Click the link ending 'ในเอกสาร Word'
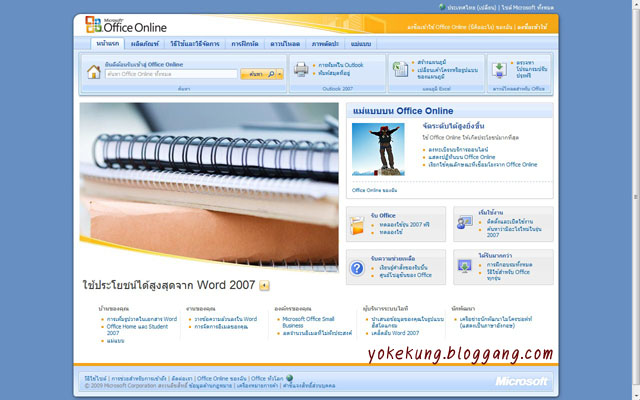640x400 pixels. pos(142,319)
